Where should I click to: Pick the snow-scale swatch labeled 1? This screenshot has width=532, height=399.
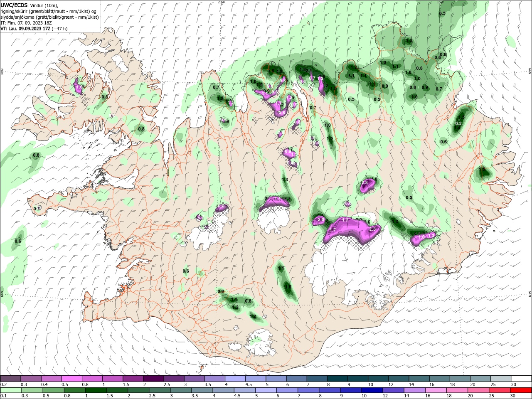pos(112,379)
